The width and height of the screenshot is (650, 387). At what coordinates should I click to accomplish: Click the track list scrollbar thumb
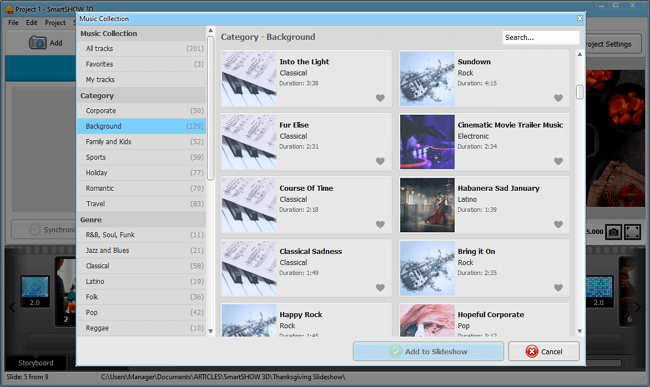pos(580,92)
